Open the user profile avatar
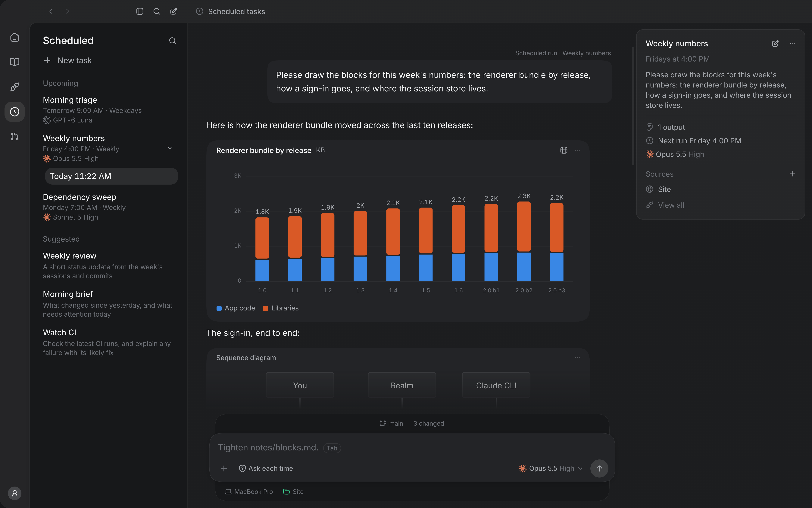Viewport: 812px width, 508px height. click(14, 493)
